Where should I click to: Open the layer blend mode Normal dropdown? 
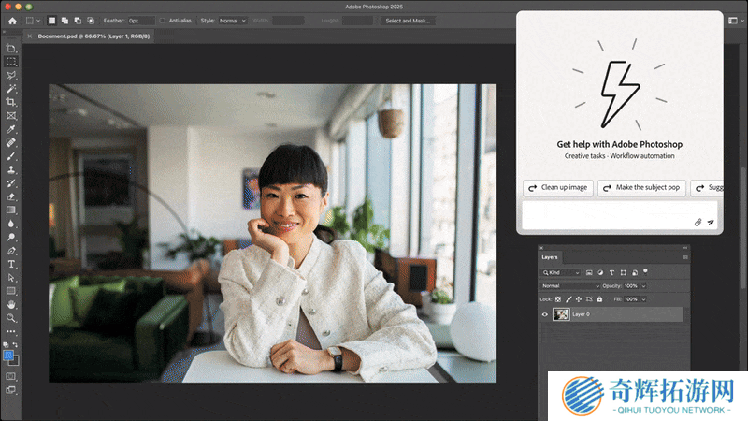pyautogui.click(x=570, y=285)
